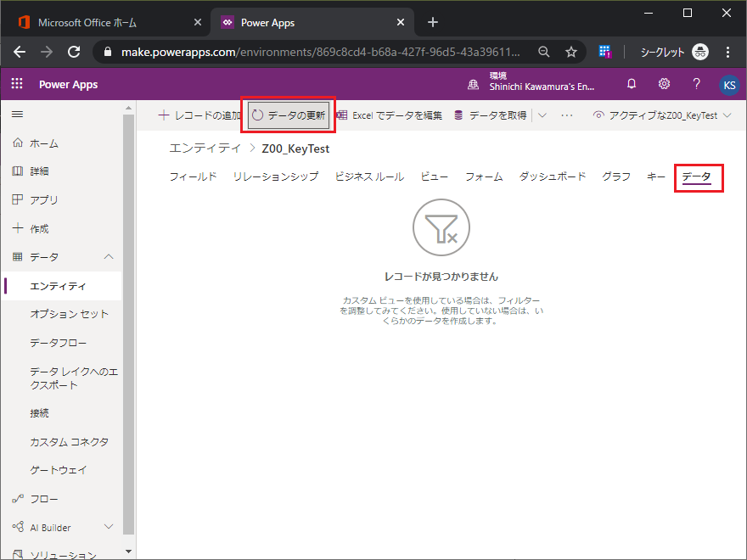
Task: Go back in browser
Action: [20, 52]
